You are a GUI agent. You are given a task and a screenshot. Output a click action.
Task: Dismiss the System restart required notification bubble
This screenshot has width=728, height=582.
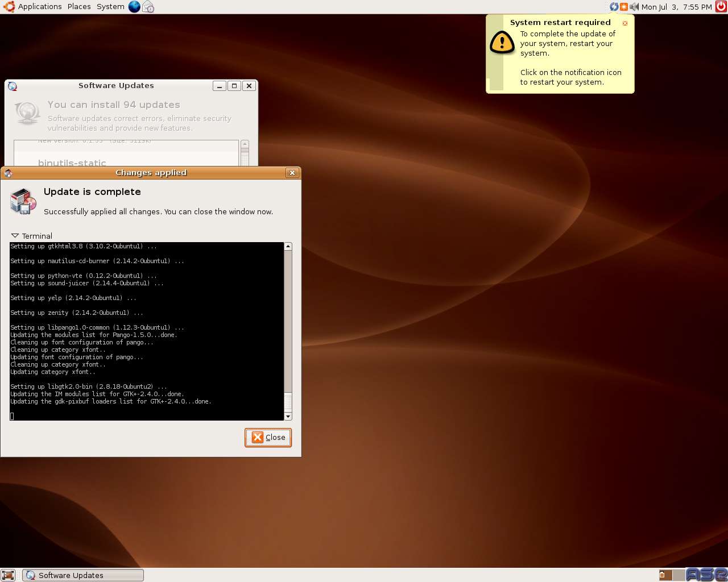pos(625,23)
